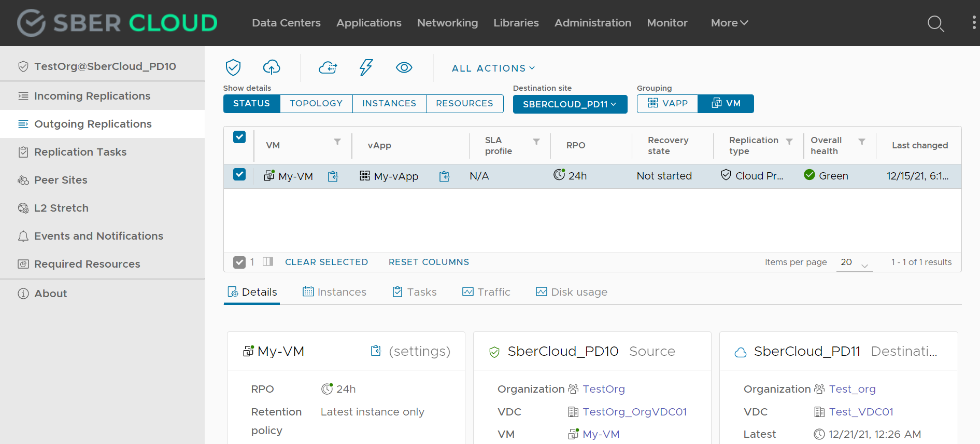Show TOPOLOGY details view
The width and height of the screenshot is (980, 444).
point(316,103)
